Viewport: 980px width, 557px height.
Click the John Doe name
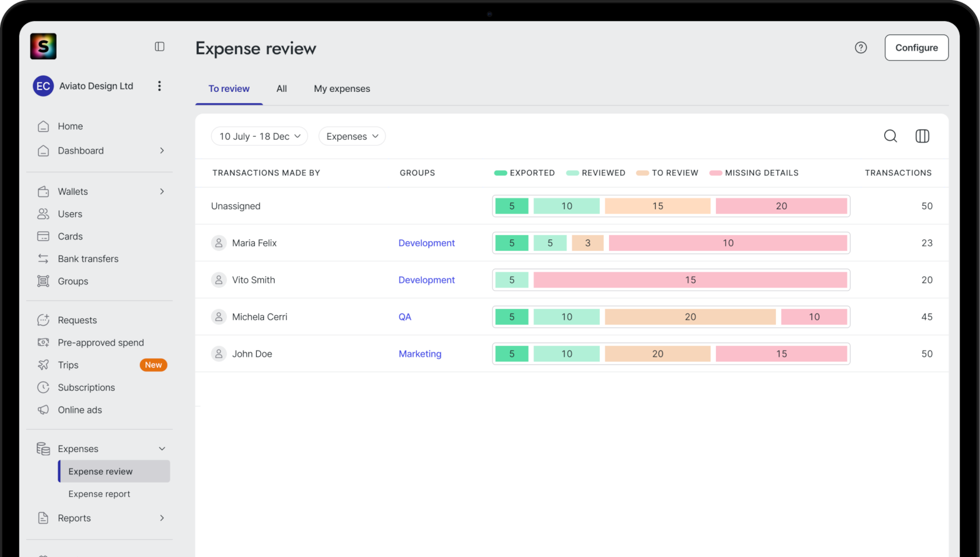pos(252,353)
